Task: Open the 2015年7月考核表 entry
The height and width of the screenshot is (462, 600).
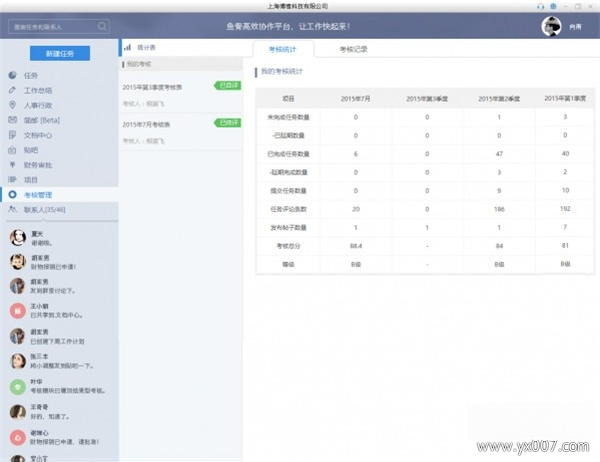Action: (x=181, y=132)
